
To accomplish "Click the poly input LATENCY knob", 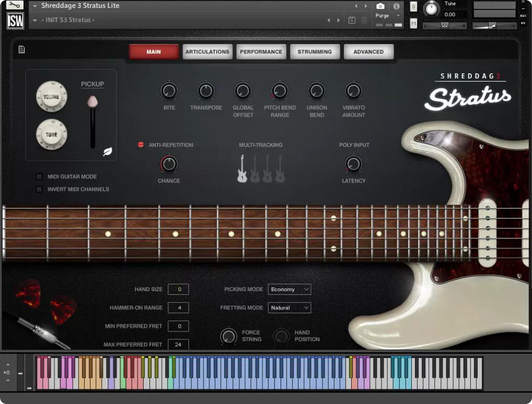I will pyautogui.click(x=354, y=164).
